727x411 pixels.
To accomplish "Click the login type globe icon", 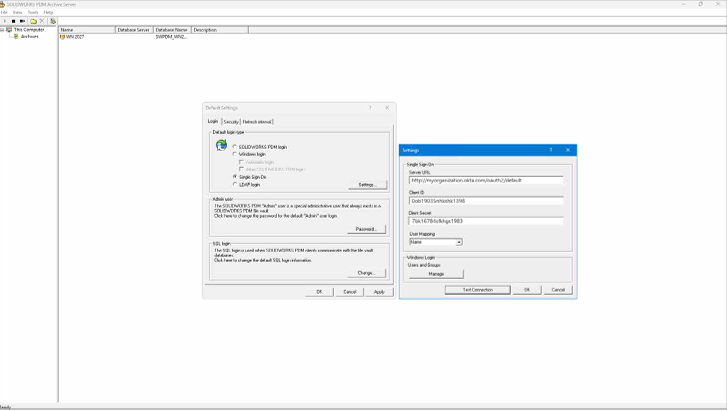I will click(x=221, y=145).
